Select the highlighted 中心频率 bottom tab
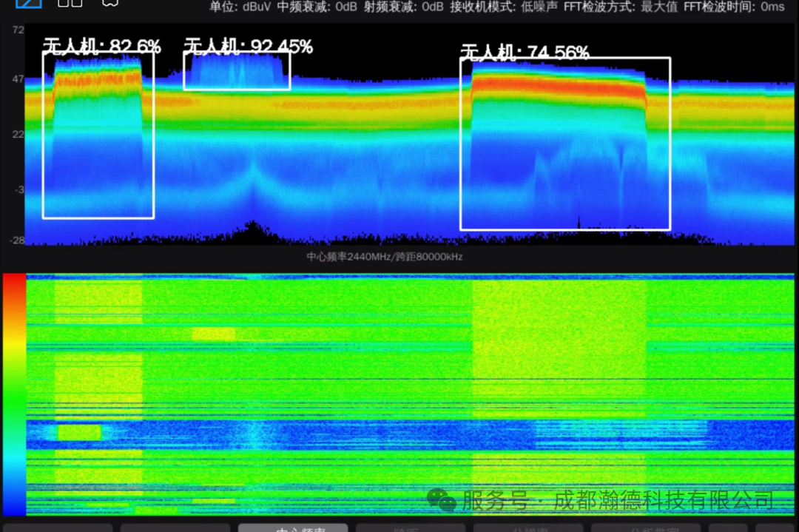Viewport: 799px width, 532px height. [x=293, y=528]
